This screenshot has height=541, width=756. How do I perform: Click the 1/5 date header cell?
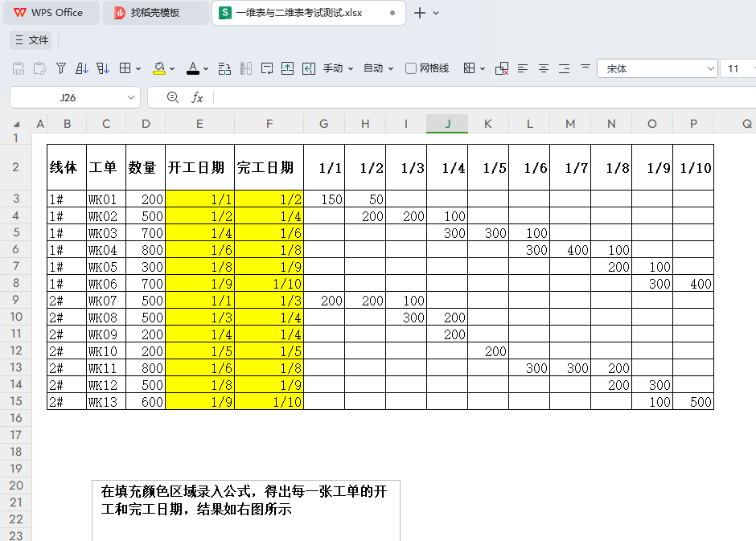tap(488, 167)
